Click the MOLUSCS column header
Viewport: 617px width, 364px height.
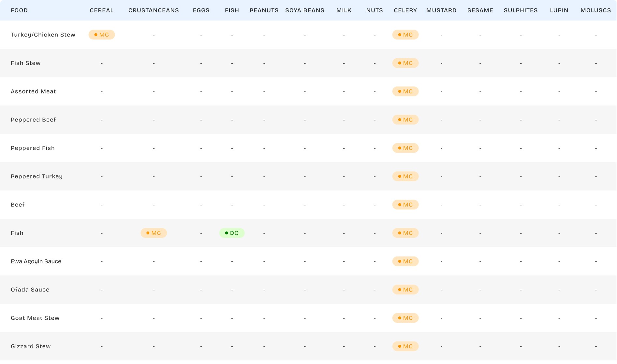595,10
